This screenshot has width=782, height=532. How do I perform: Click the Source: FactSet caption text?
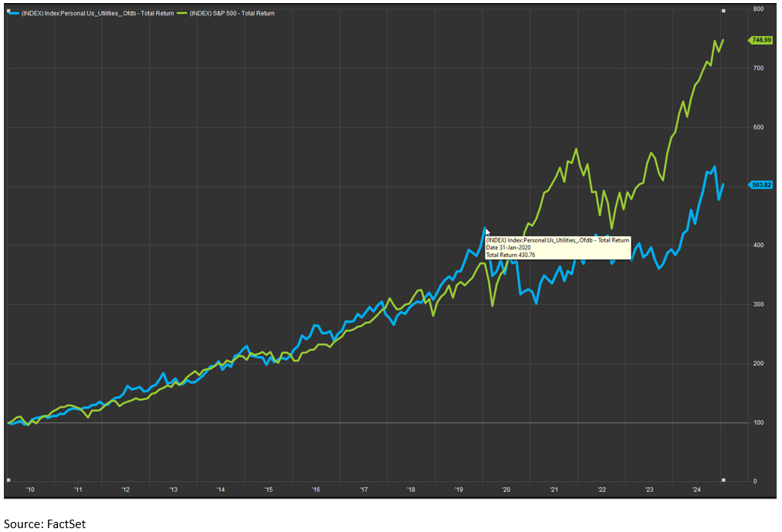pos(45,524)
